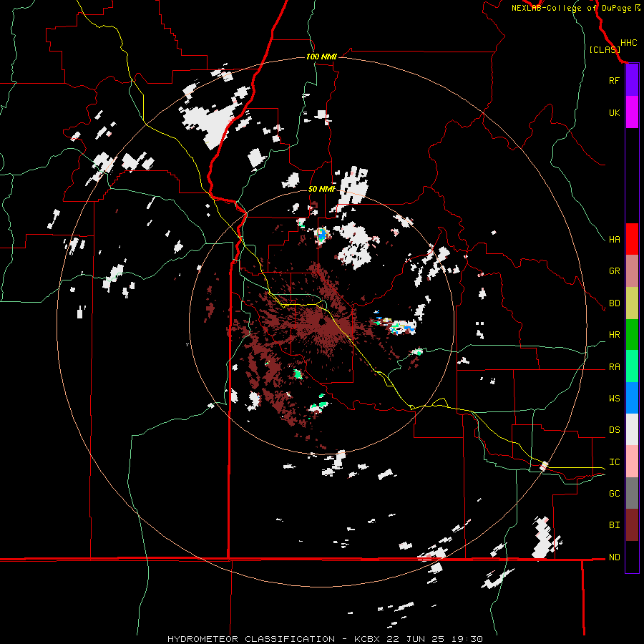Image resolution: width=644 pixels, height=644 pixels.
Task: Click the ND legend label
Action: point(614,557)
